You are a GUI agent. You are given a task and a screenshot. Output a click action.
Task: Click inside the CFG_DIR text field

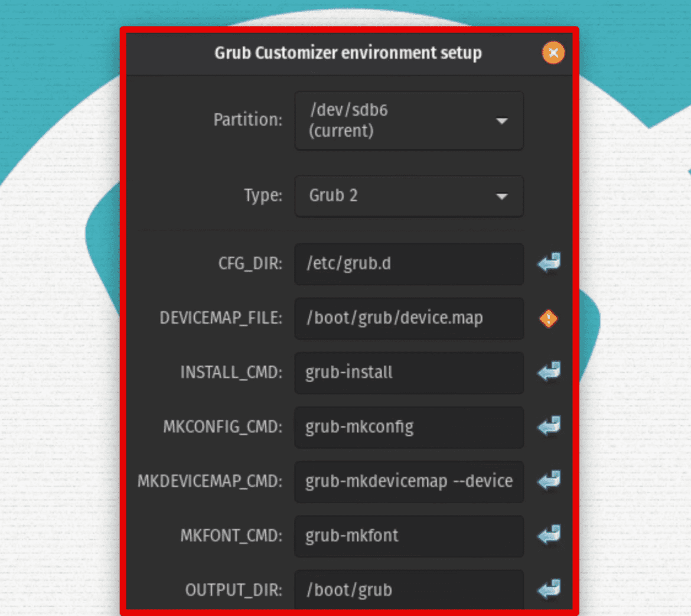pyautogui.click(x=409, y=264)
